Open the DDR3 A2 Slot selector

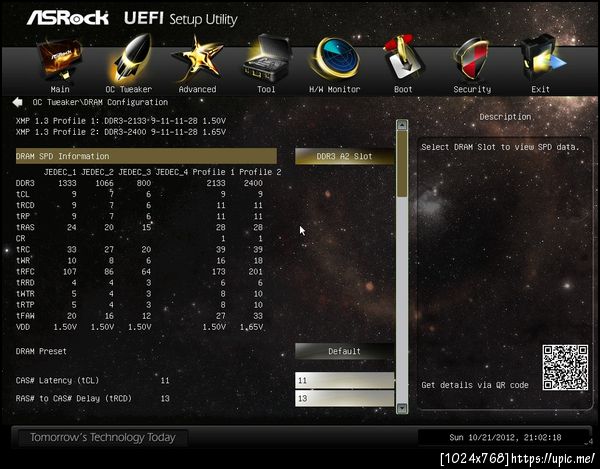tap(344, 156)
